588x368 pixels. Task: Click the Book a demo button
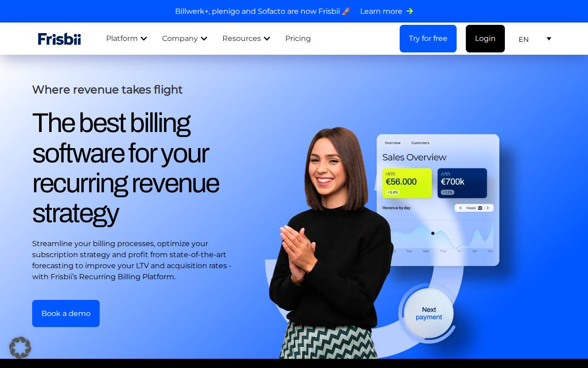coord(66,313)
